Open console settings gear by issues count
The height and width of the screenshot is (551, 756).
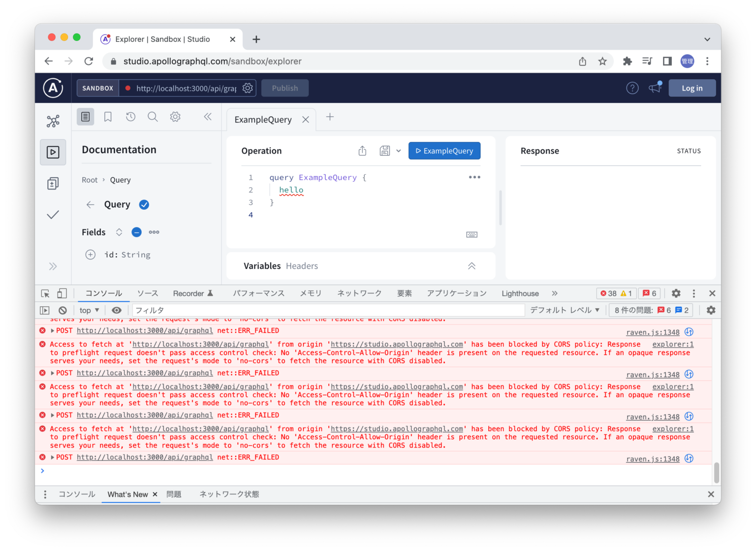(x=711, y=310)
